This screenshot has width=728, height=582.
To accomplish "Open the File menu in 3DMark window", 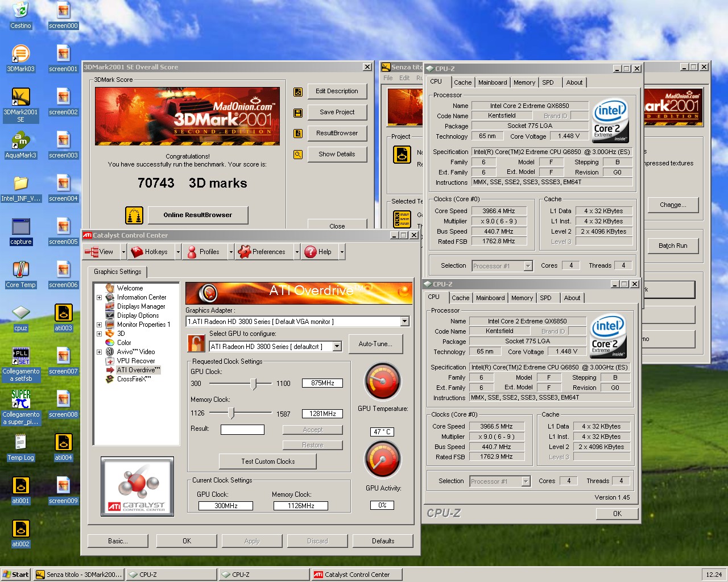I will coord(388,78).
